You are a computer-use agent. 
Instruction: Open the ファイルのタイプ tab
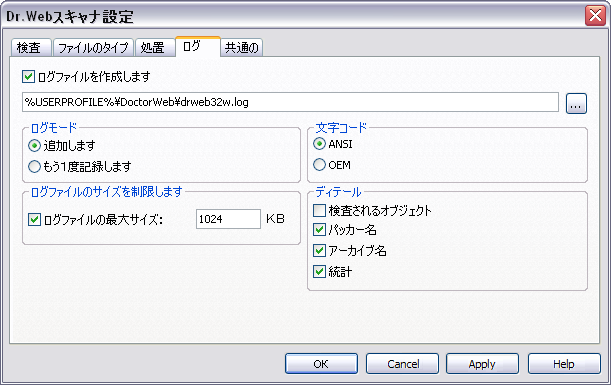pos(94,48)
